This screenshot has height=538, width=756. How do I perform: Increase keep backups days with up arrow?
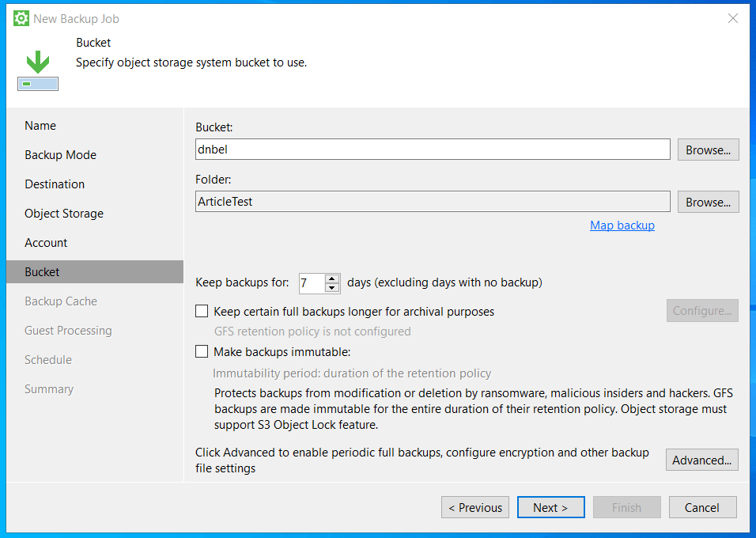point(332,278)
